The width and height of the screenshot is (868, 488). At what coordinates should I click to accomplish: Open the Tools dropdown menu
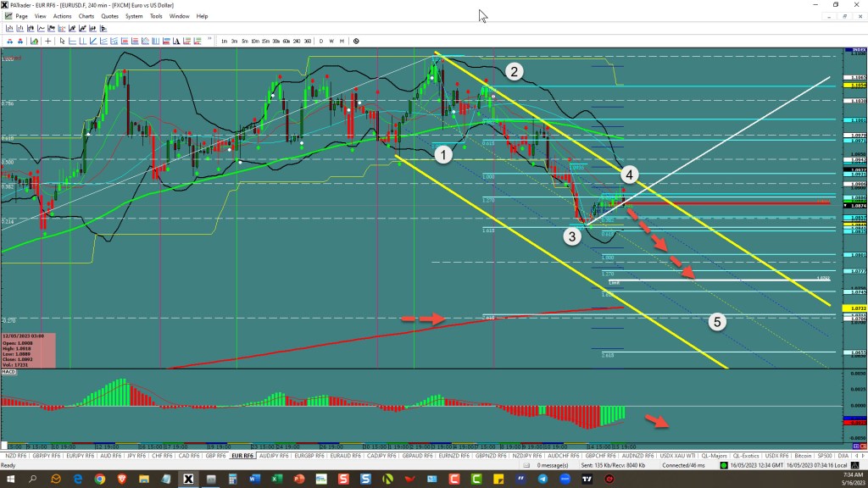pyautogui.click(x=156, y=16)
